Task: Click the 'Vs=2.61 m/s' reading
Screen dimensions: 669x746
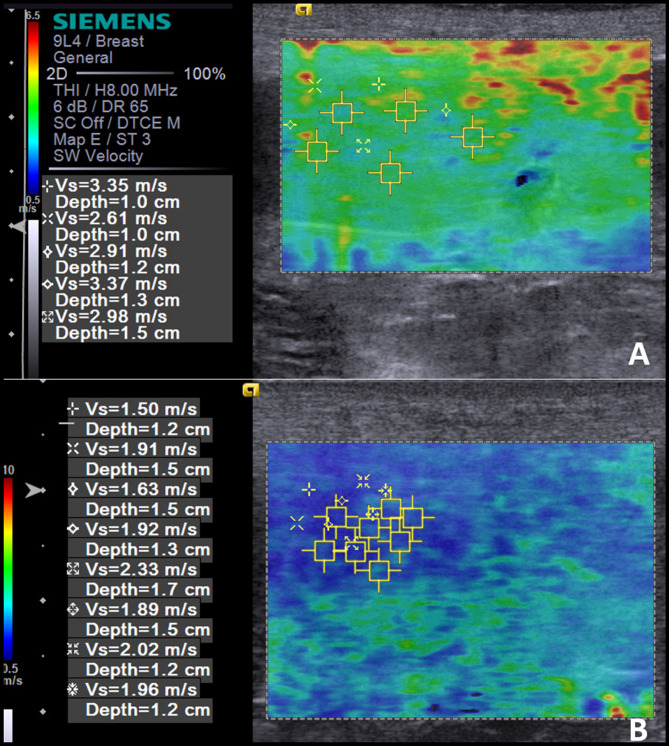Action: [x=111, y=219]
